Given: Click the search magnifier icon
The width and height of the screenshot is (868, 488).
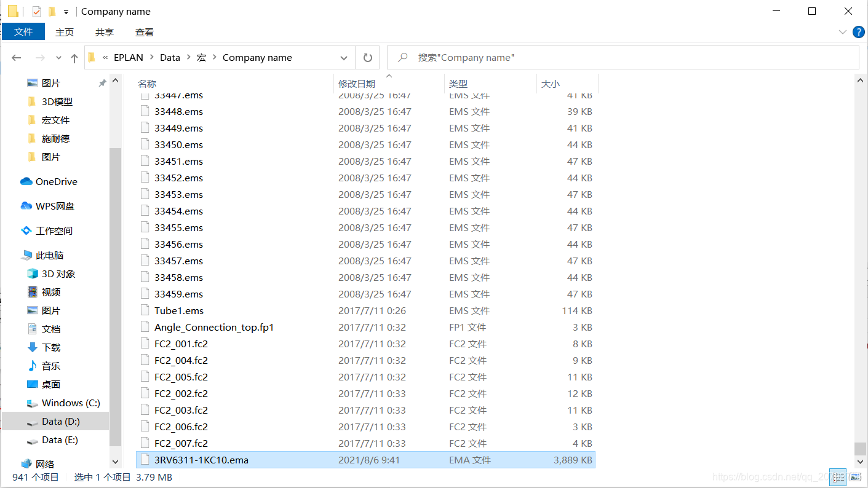Looking at the screenshot, I should click(x=403, y=57).
